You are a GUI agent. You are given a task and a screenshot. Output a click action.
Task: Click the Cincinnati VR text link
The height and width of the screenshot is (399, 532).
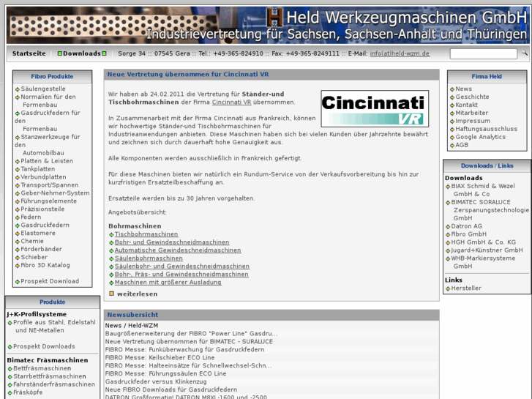click(231, 102)
